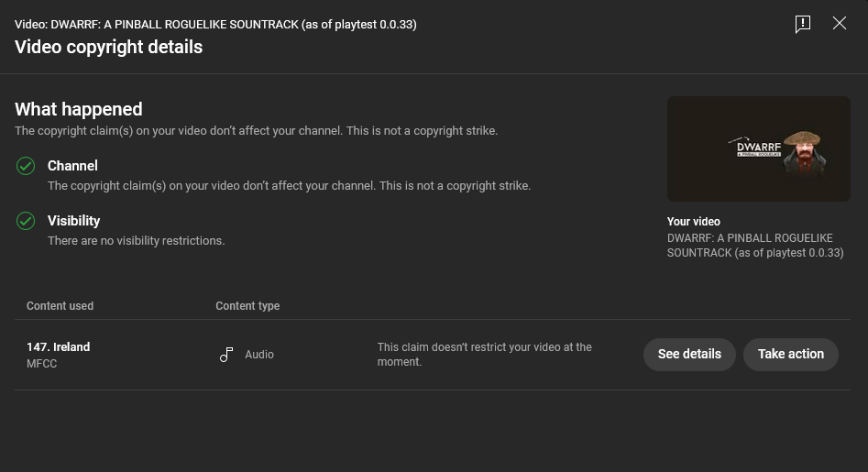Select the 147. Ireland claim title
This screenshot has width=868, height=472.
(x=58, y=347)
